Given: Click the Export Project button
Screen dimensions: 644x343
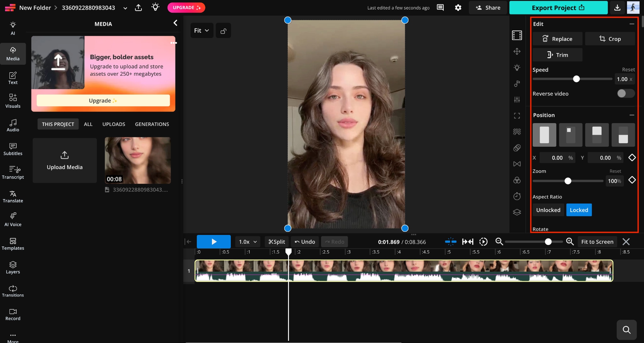Looking at the screenshot, I should click(x=558, y=8).
